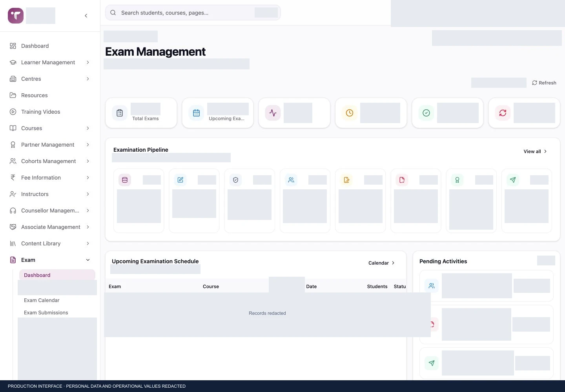The image size is (565, 392).
Task: Click the Upcoming Exams calendar icon
Action: 196,113
